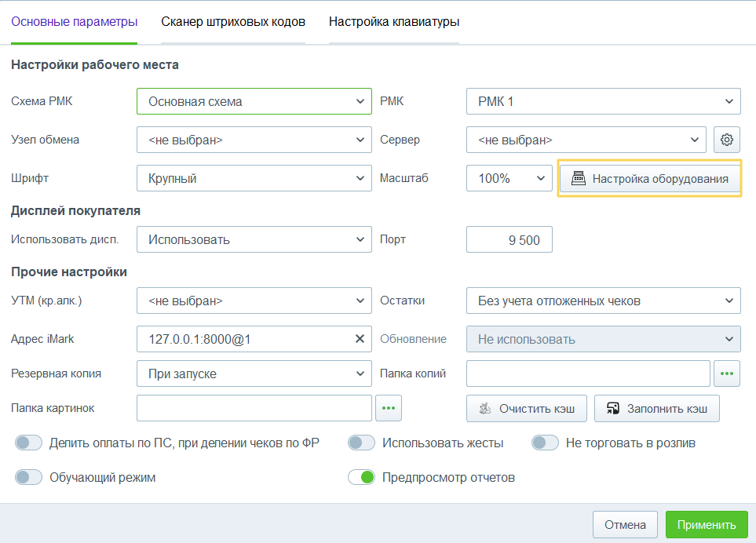
Task: Enable Использовать жесты toggle
Action: pyautogui.click(x=361, y=443)
